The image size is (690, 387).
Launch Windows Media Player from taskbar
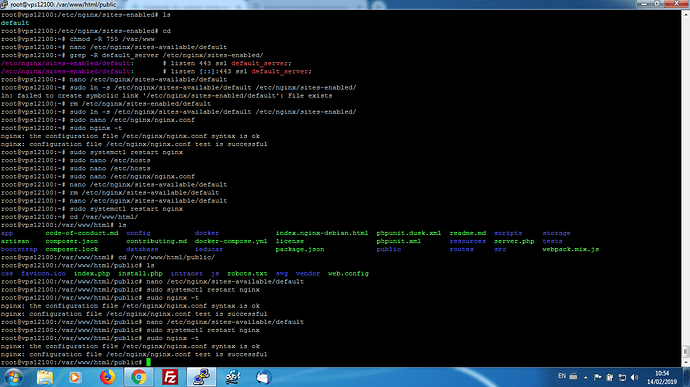(75, 377)
